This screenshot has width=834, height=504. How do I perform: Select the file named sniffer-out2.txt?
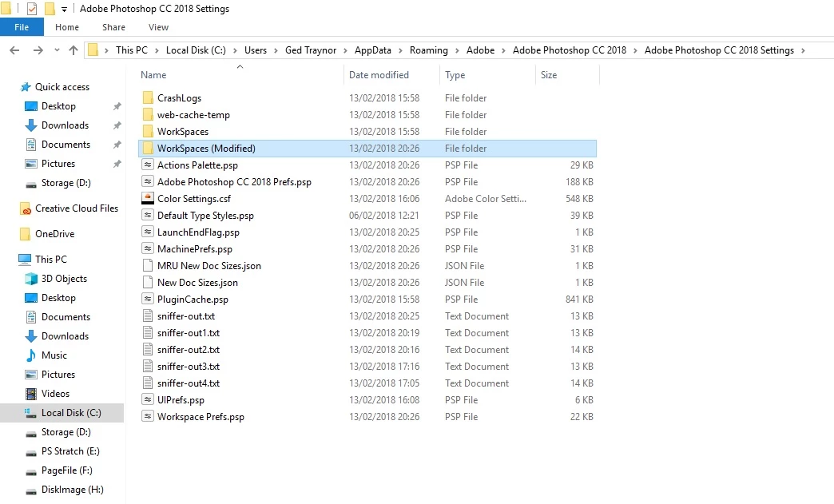pos(189,350)
